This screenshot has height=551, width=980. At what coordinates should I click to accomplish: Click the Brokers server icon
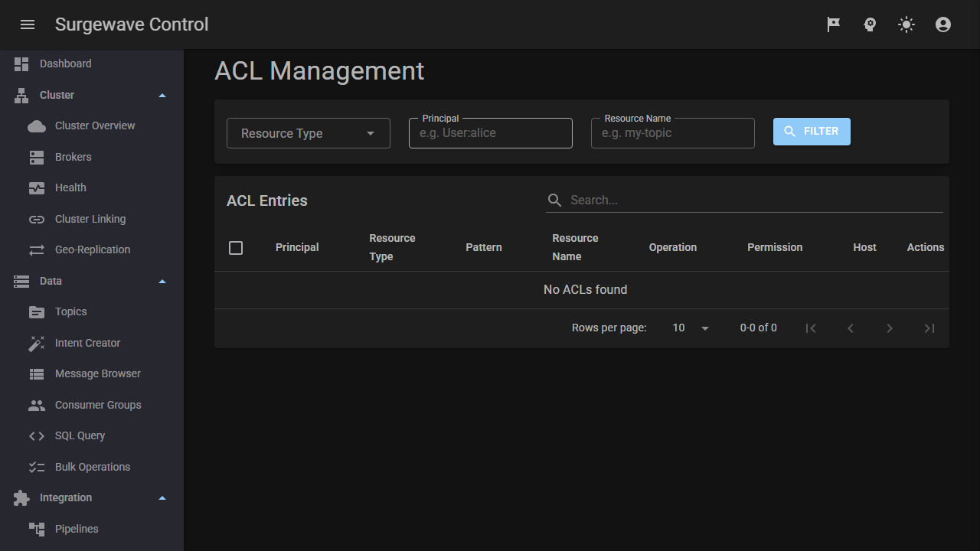37,158
